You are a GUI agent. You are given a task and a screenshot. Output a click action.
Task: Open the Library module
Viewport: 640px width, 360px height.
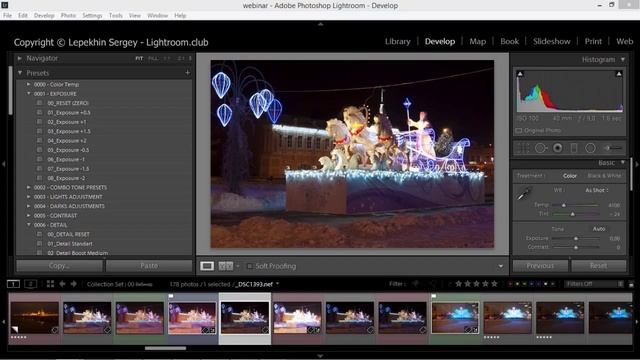pyautogui.click(x=398, y=41)
